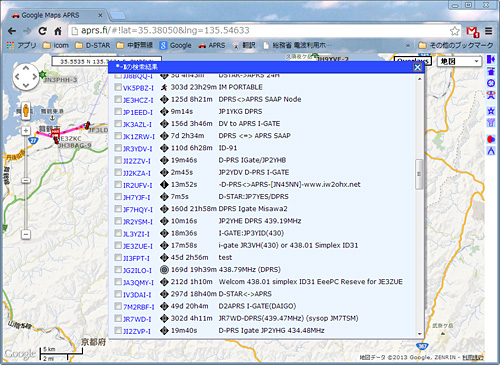
Task: Click the red circle right sidebar icon
Action: [x=491, y=139]
